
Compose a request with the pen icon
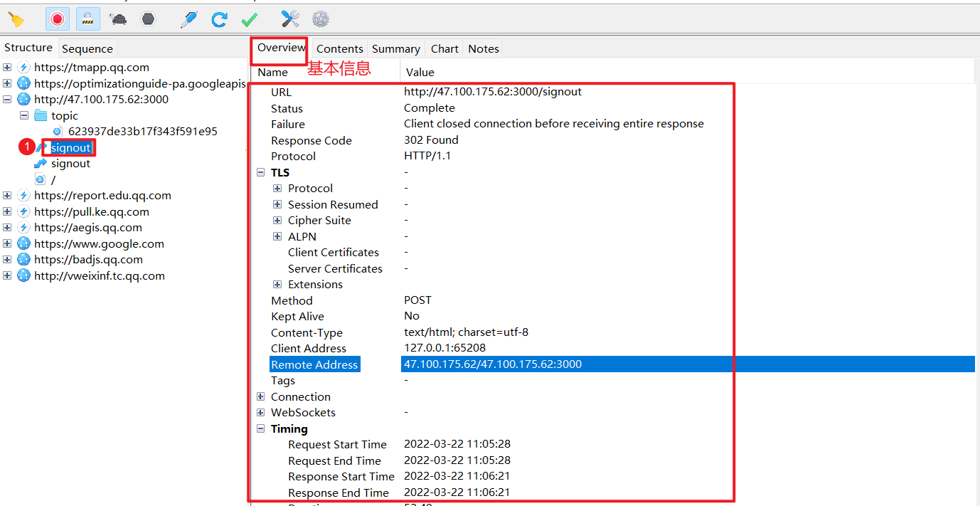[x=188, y=19]
